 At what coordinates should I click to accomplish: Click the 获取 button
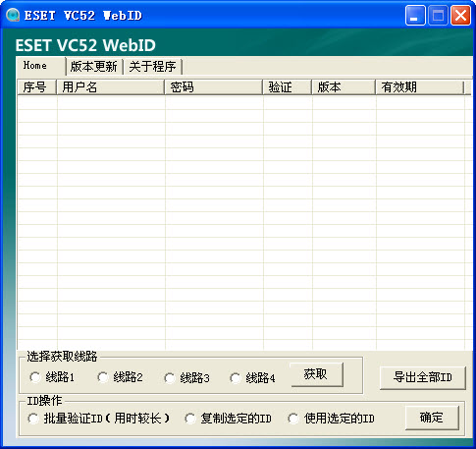coord(317,374)
